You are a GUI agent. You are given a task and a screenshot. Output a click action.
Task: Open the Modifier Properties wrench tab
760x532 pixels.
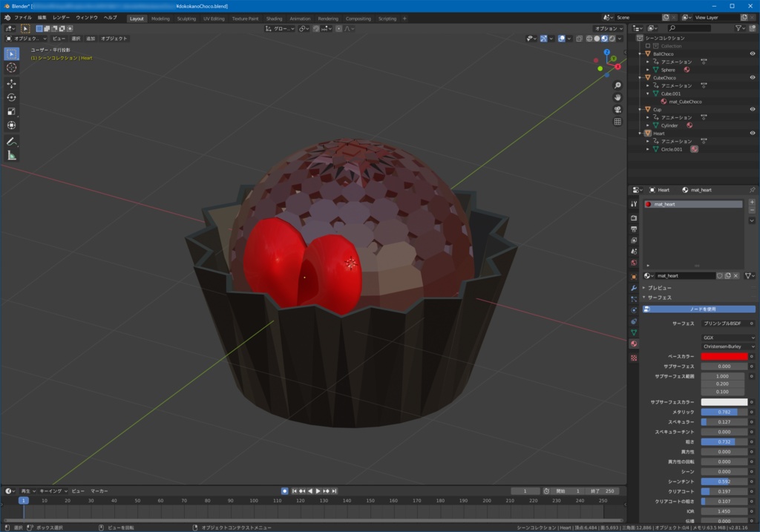click(x=634, y=287)
